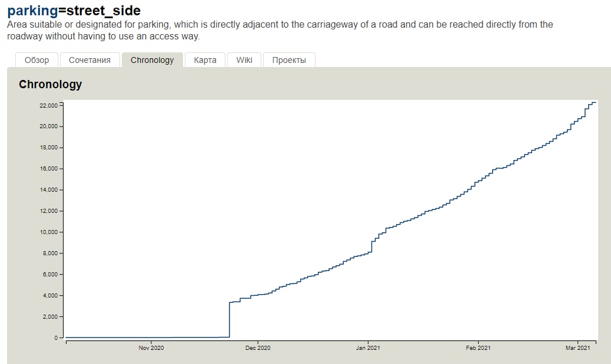
Task: Select the Chronology tab
Action: 152,60
